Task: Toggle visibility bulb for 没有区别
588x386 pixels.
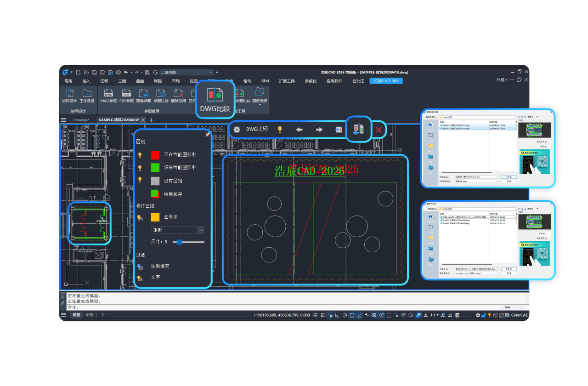Action: tap(140, 180)
